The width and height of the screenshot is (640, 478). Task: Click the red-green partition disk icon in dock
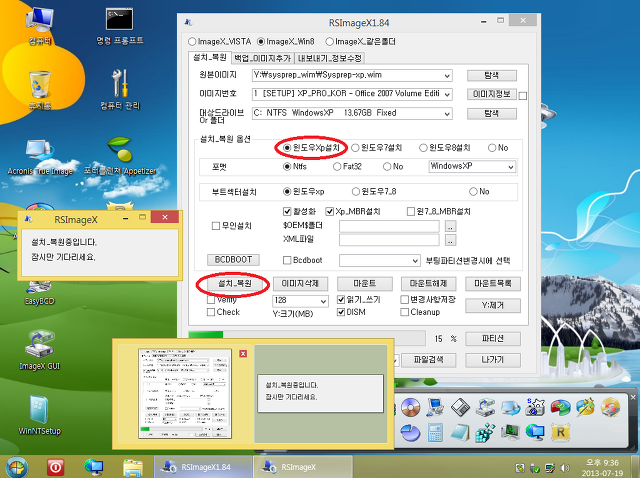[560, 407]
